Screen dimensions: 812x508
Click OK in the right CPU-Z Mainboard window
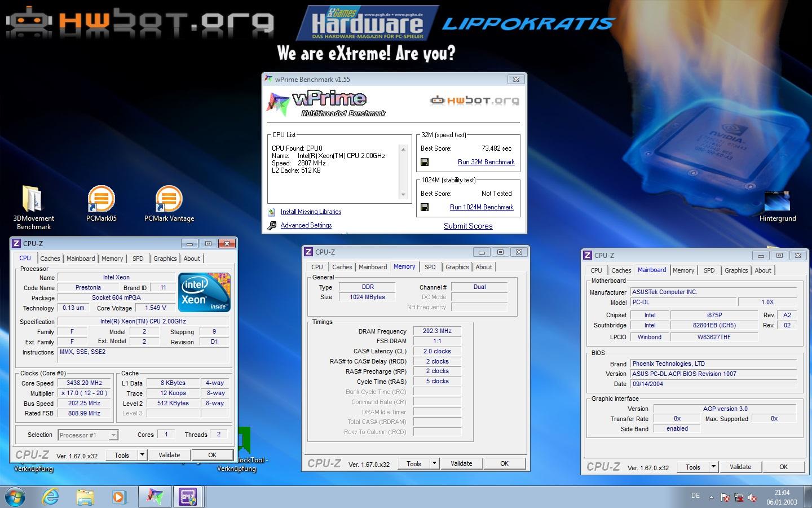click(783, 467)
